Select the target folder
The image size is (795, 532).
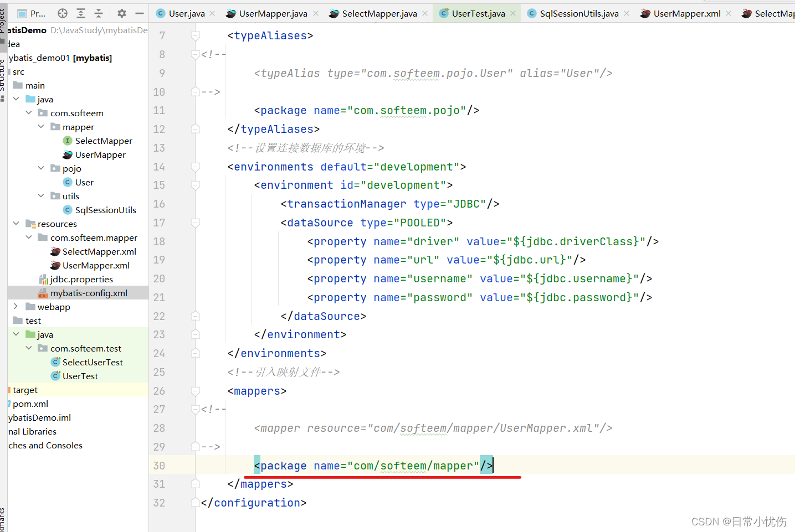25,390
